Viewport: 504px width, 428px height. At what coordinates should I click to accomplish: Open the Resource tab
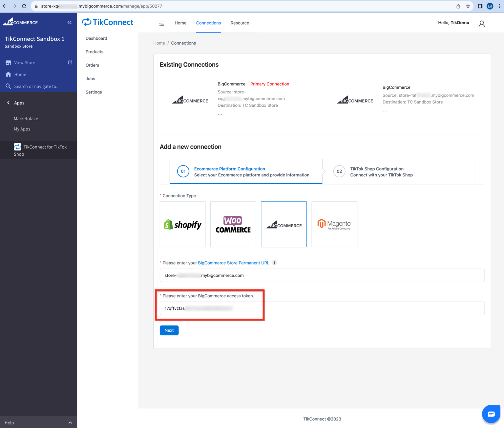240,23
